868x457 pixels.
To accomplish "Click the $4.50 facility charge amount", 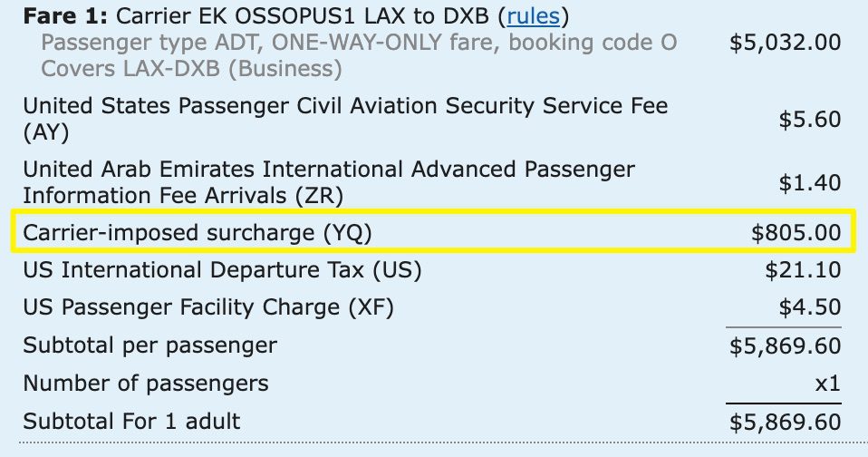I will point(810,307).
